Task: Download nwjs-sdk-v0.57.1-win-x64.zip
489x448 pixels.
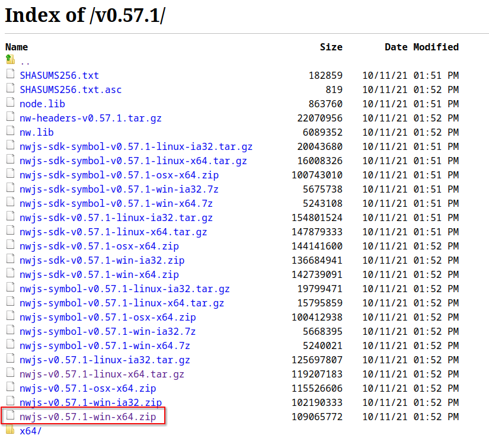Action: click(100, 274)
